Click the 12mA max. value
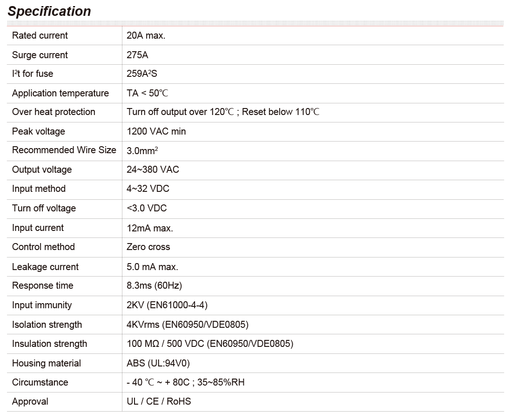 click(x=150, y=228)
